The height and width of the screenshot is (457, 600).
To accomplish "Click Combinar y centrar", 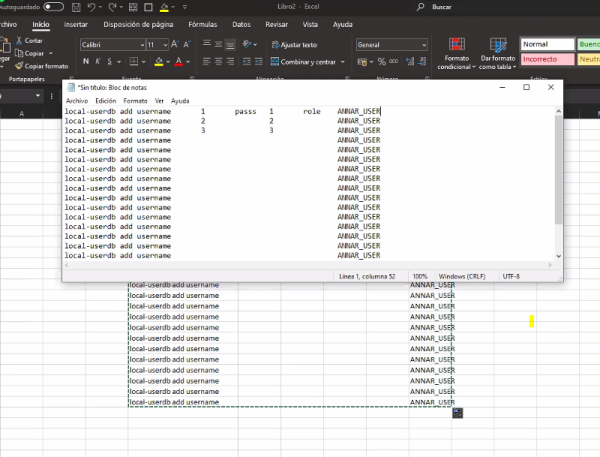I will point(303,62).
